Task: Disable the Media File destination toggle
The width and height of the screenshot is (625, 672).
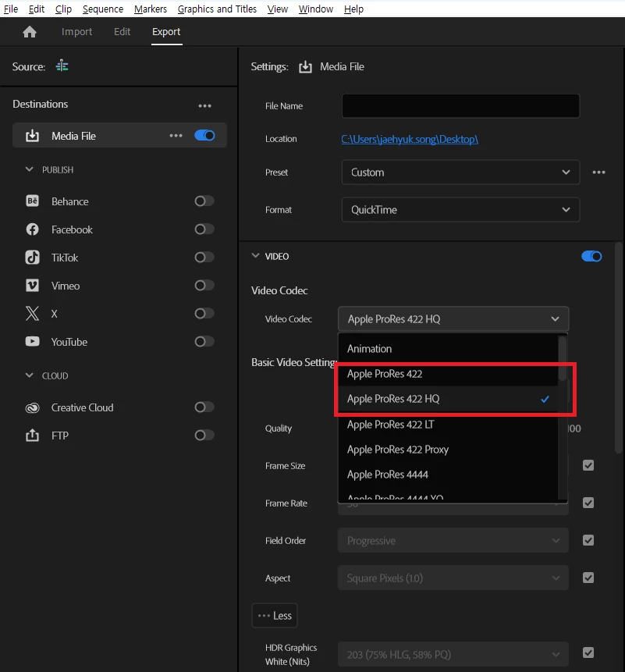Action: tap(204, 136)
